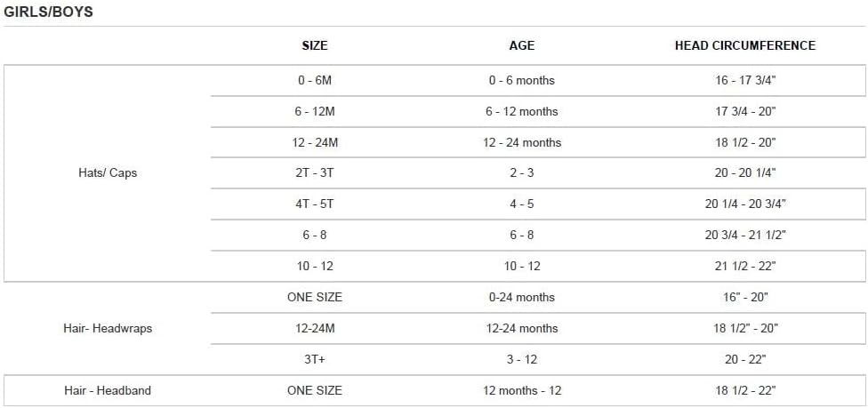Click the 3T+ headwrap size cell

(x=315, y=359)
